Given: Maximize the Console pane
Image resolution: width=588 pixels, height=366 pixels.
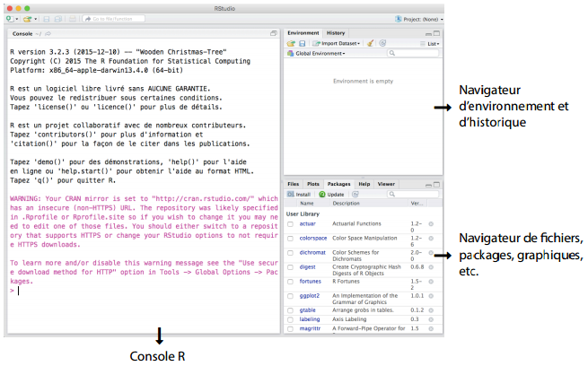Looking at the screenshot, I should [x=274, y=33].
